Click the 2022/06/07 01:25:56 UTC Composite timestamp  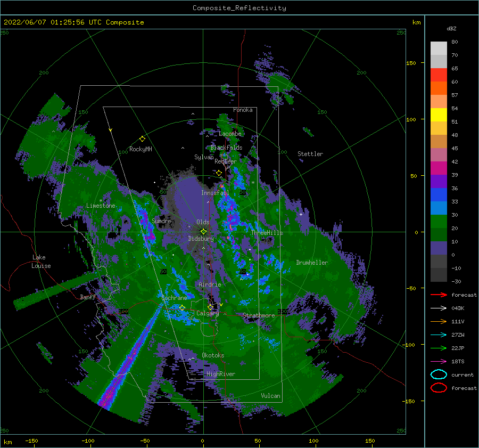(73, 22)
